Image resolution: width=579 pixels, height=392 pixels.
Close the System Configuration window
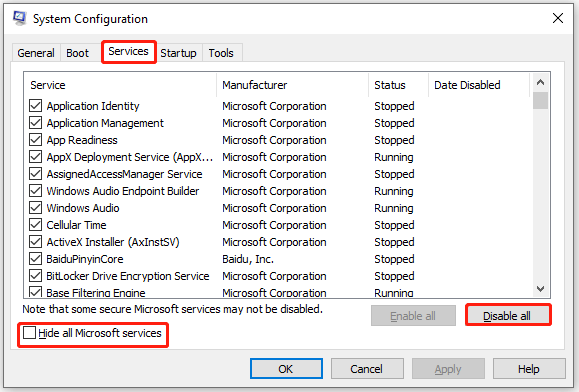(x=558, y=18)
